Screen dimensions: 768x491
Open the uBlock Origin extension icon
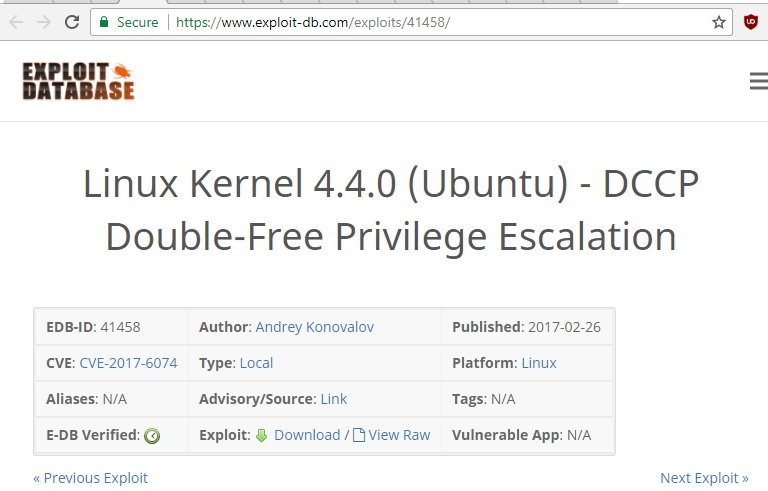(x=750, y=22)
